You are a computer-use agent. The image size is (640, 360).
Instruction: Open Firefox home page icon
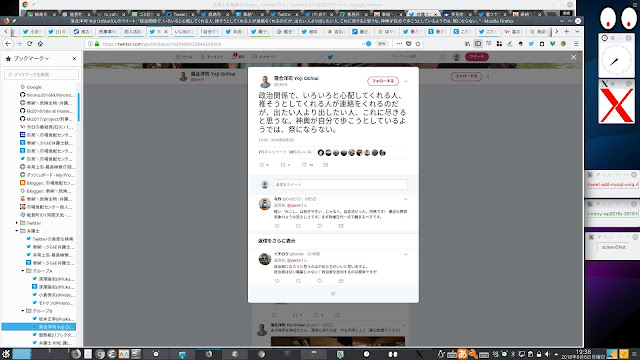pyautogui.click(x=40, y=44)
